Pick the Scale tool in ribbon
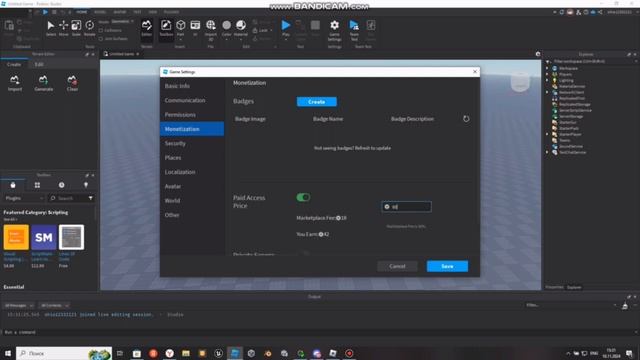Screen dimensions: 640x360 point(76,28)
